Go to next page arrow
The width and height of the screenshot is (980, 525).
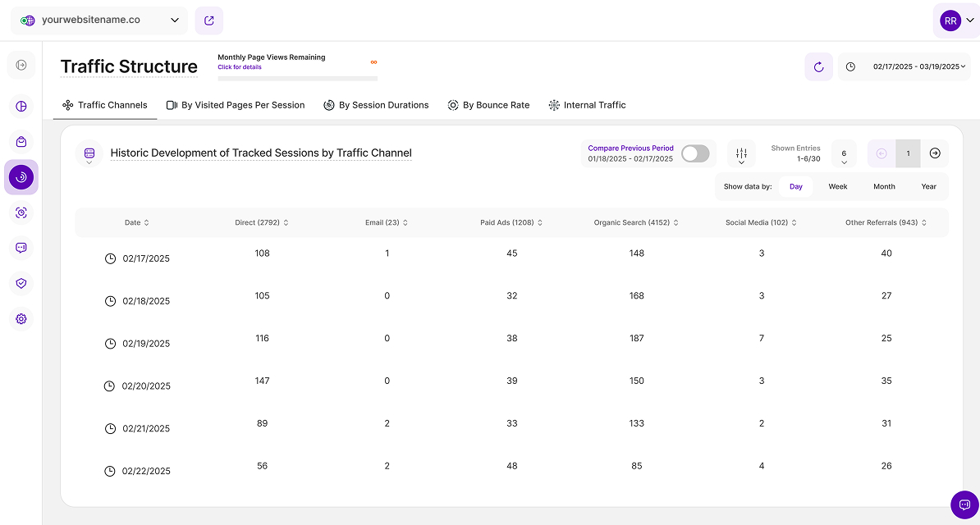coord(934,153)
